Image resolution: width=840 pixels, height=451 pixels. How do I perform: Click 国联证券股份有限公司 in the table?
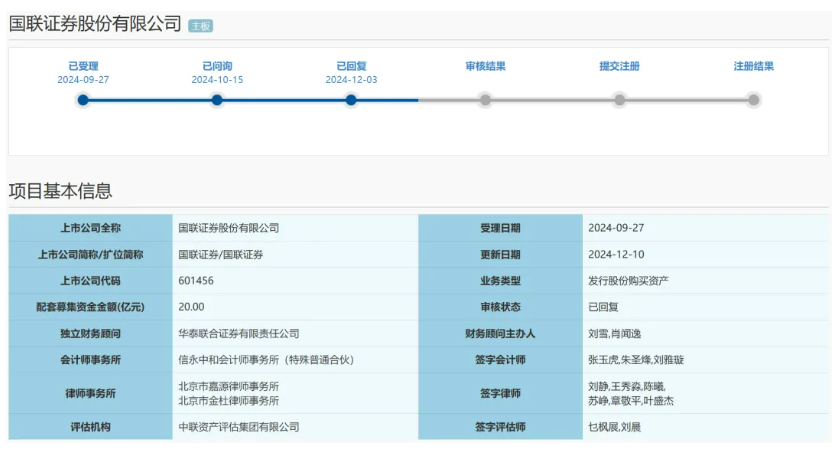point(229,228)
